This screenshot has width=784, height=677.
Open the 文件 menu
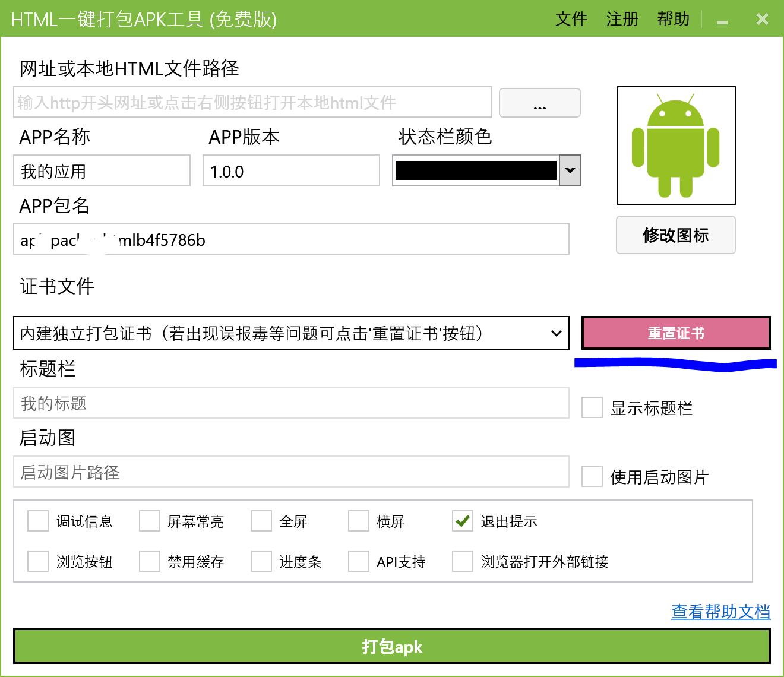coord(571,20)
